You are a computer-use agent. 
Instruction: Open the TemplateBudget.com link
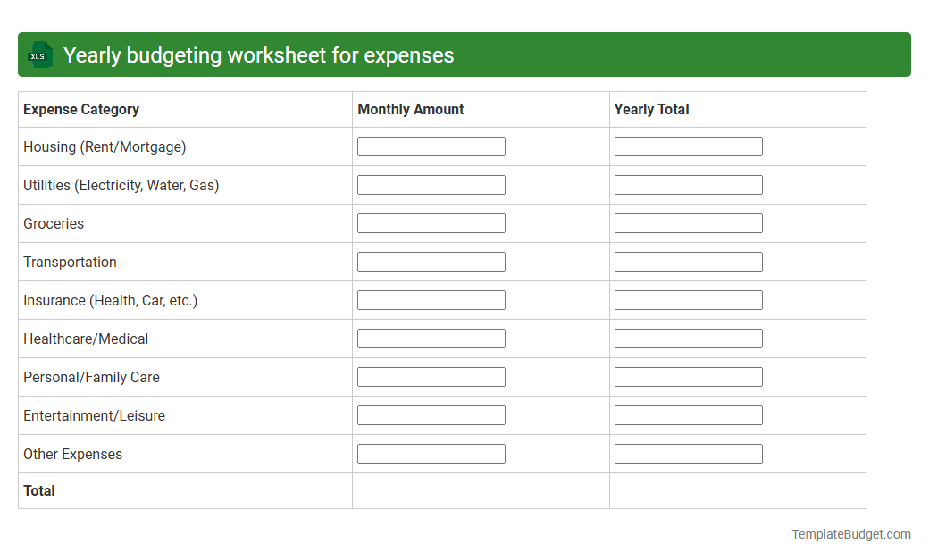[849, 534]
